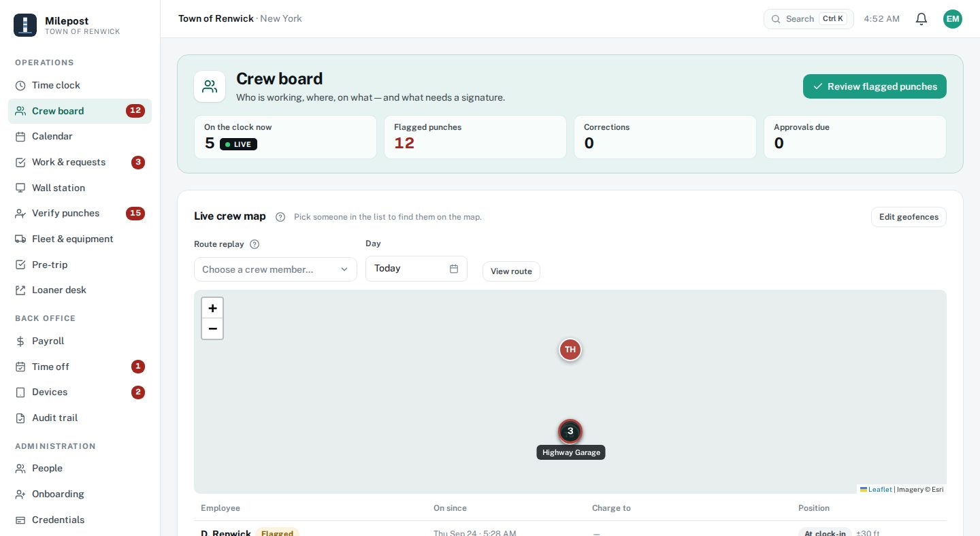Image resolution: width=980 pixels, height=536 pixels.
Task: Click the Corrections stat card
Action: [665, 137]
